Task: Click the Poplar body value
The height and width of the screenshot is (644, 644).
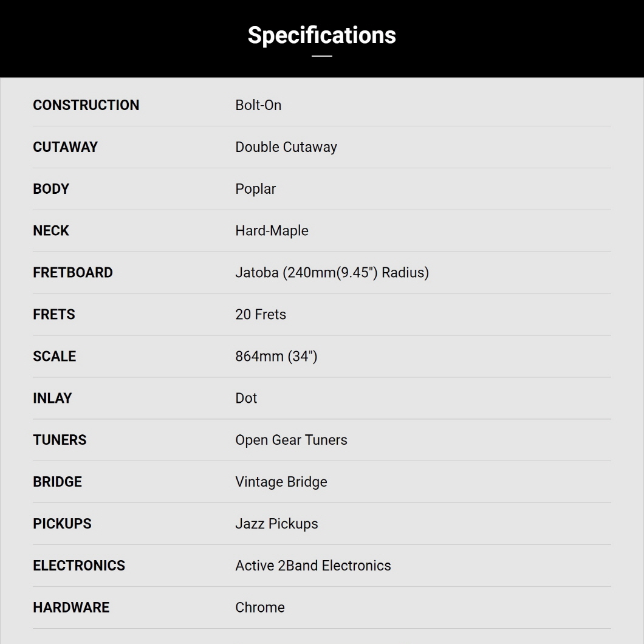Action: point(255,189)
